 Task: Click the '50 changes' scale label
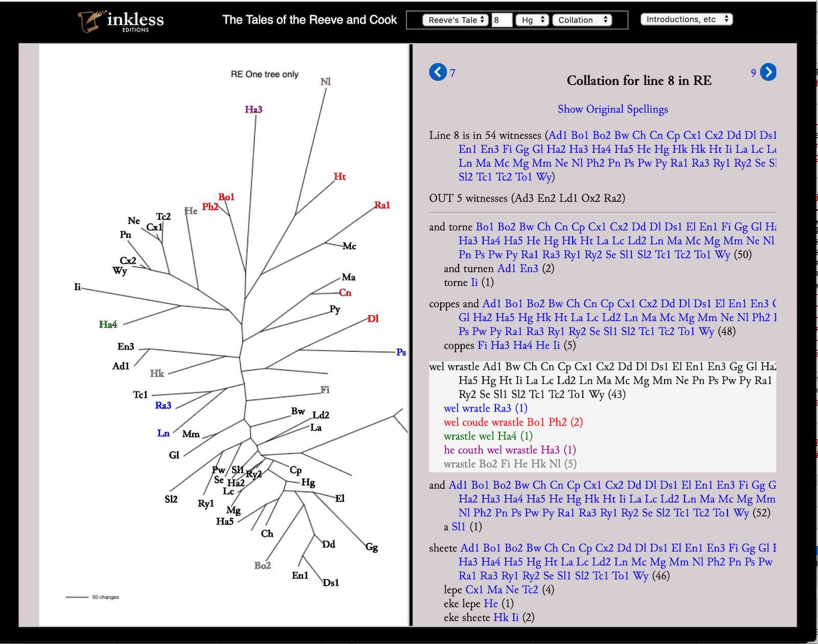[x=105, y=597]
